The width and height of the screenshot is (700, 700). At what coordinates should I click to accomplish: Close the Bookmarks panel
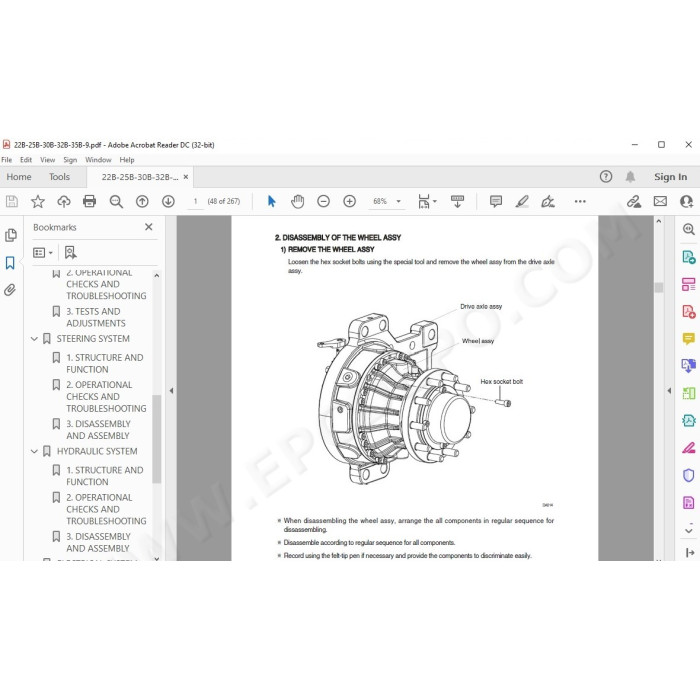coord(149,227)
